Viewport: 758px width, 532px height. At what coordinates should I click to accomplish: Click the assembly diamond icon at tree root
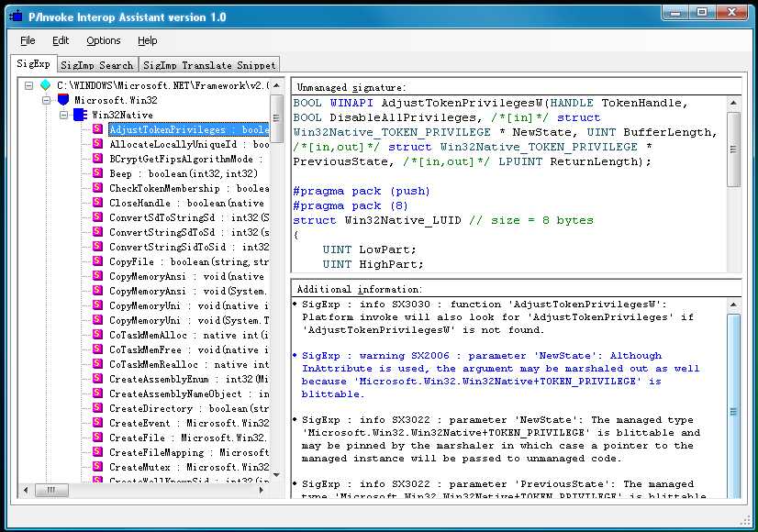pos(46,85)
